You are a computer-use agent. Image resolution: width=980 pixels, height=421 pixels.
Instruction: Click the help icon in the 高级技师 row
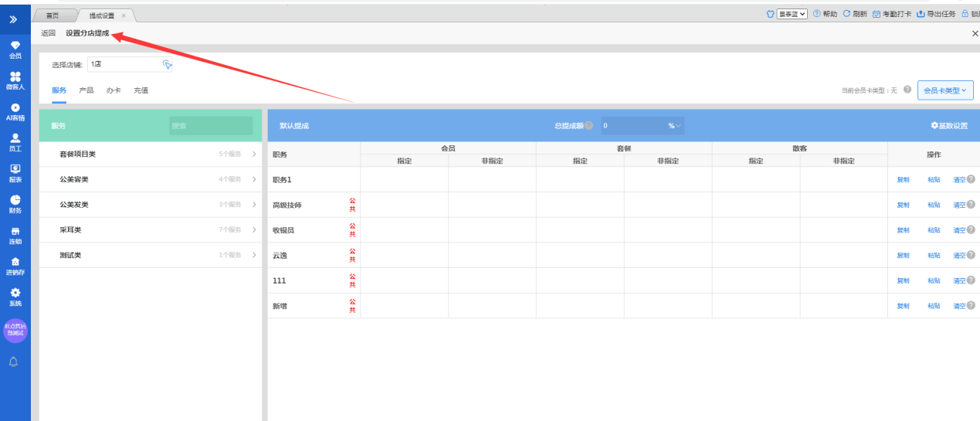click(x=971, y=205)
